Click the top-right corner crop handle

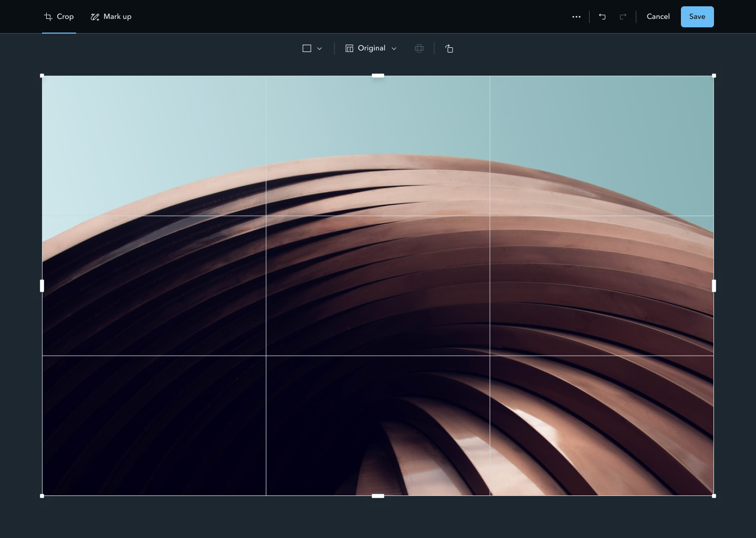pyautogui.click(x=713, y=75)
